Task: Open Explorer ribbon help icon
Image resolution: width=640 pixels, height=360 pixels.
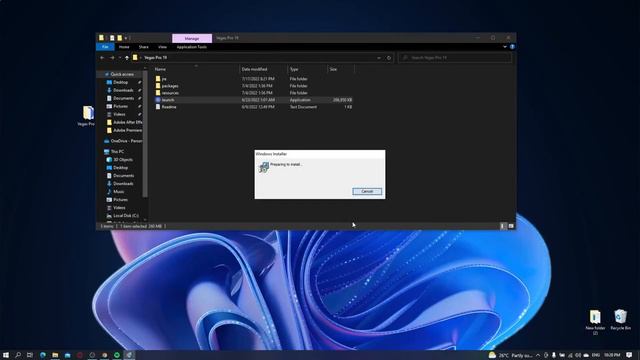Action: [512, 47]
